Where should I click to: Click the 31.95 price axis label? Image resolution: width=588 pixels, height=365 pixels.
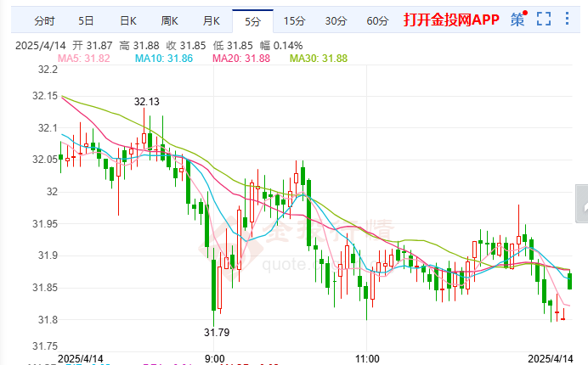pos(45,224)
